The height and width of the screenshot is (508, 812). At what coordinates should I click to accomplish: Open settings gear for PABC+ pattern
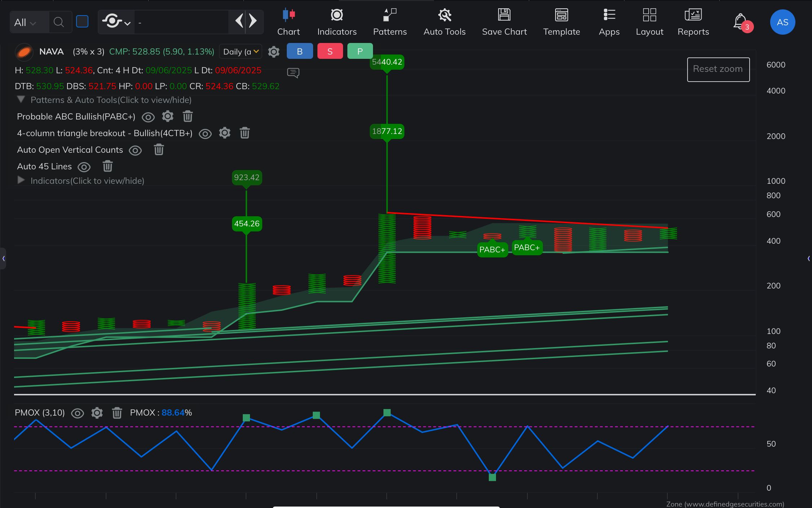pyautogui.click(x=168, y=117)
